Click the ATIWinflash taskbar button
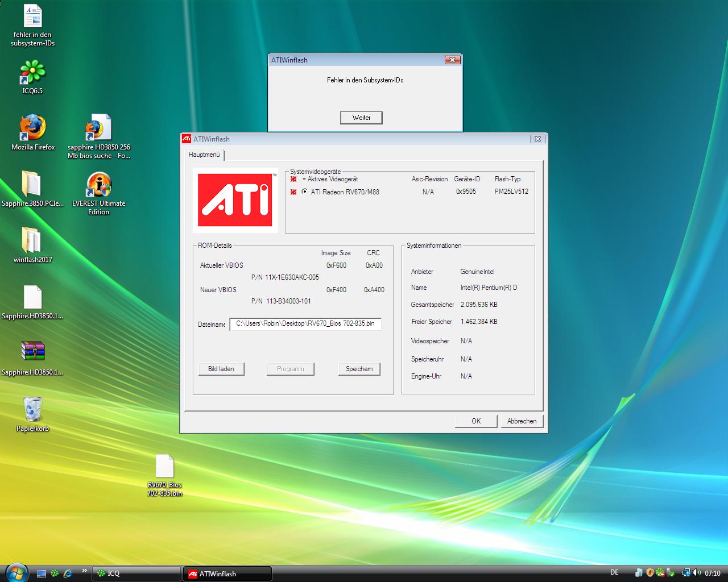The width and height of the screenshot is (728, 582). click(x=227, y=573)
